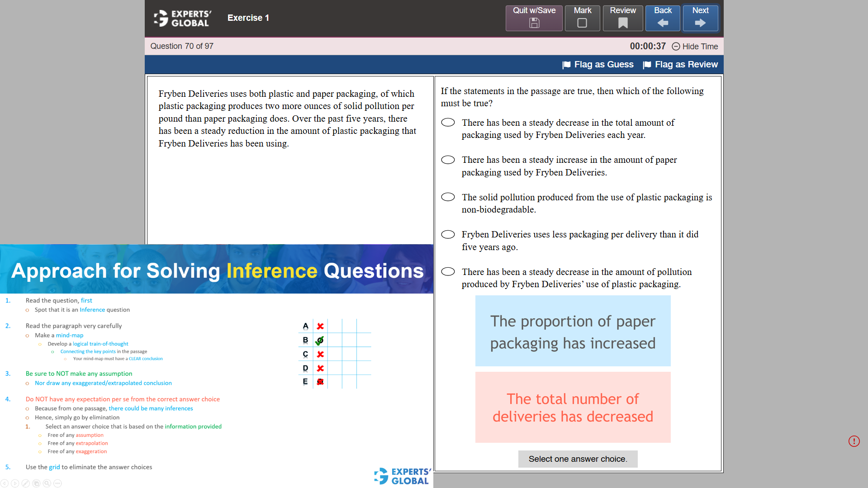Activate Flag as Review

coord(680,64)
